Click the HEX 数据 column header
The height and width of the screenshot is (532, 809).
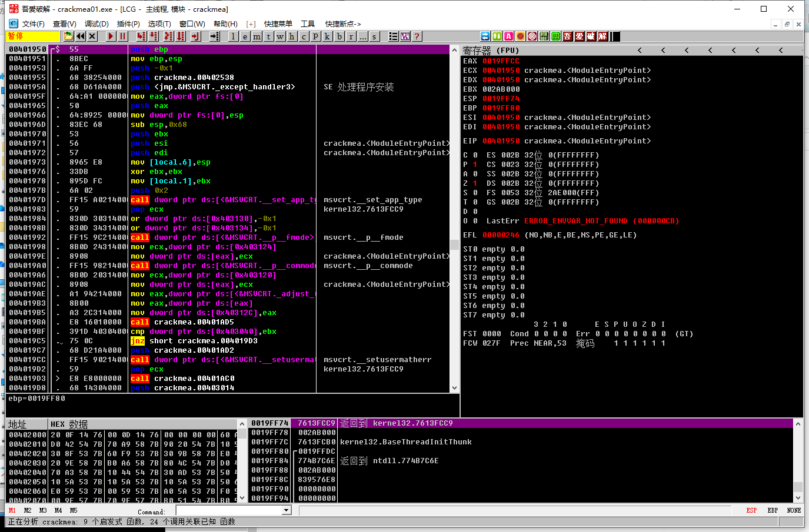tap(69, 424)
